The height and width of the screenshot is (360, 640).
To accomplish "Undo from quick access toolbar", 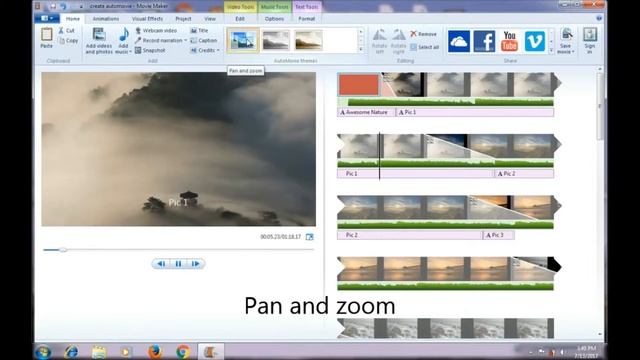I will coord(63,6).
